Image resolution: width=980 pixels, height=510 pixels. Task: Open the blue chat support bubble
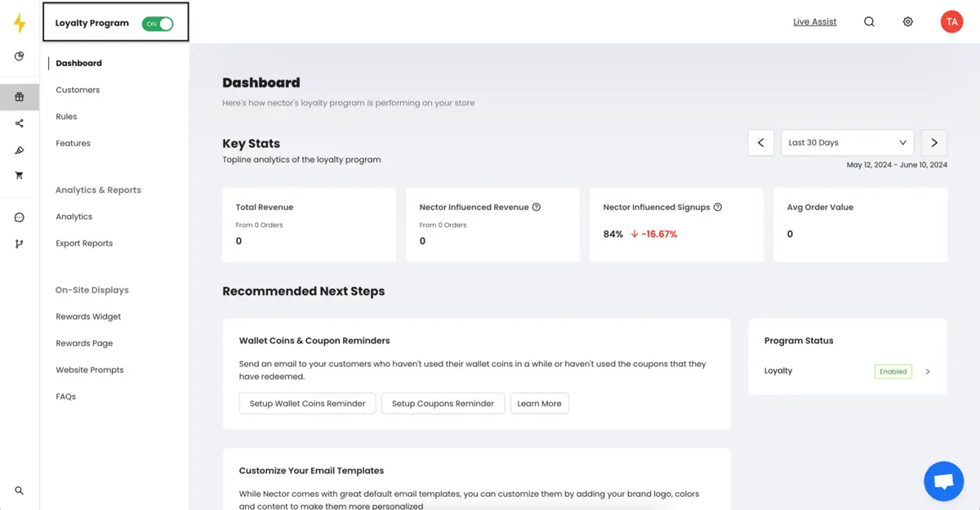pos(944,481)
